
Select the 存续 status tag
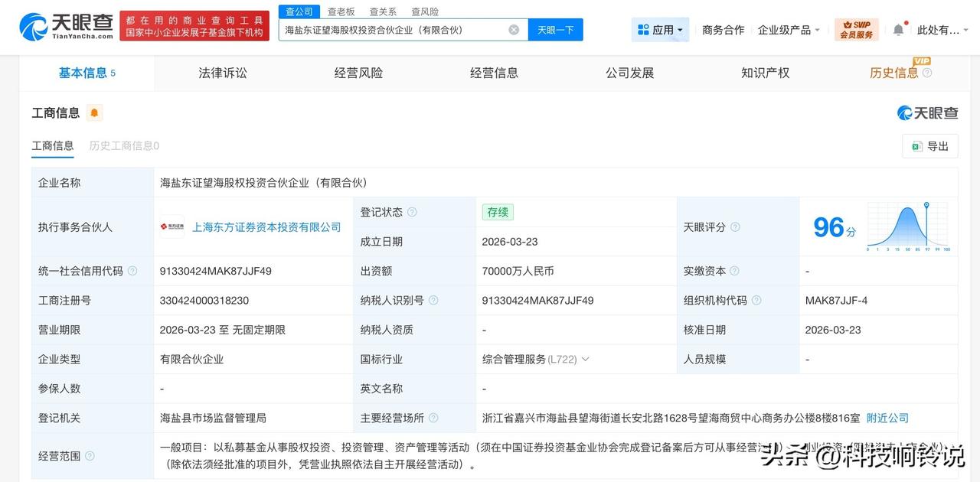[497, 212]
